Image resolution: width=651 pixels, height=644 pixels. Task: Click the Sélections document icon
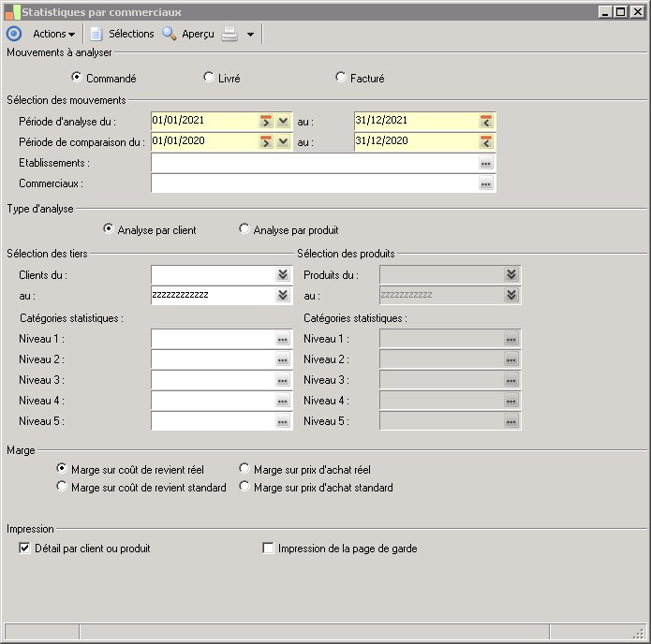96,34
